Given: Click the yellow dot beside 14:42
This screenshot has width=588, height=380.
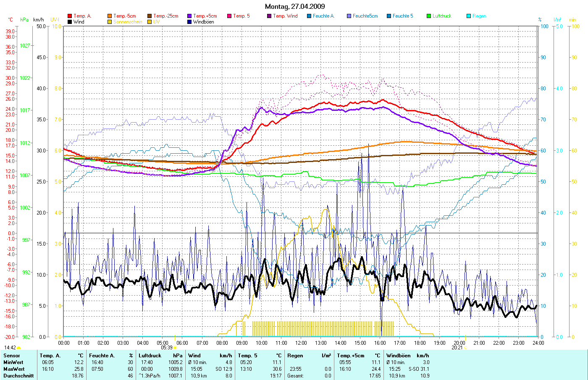Looking at the screenshot, I should tap(18, 348).
